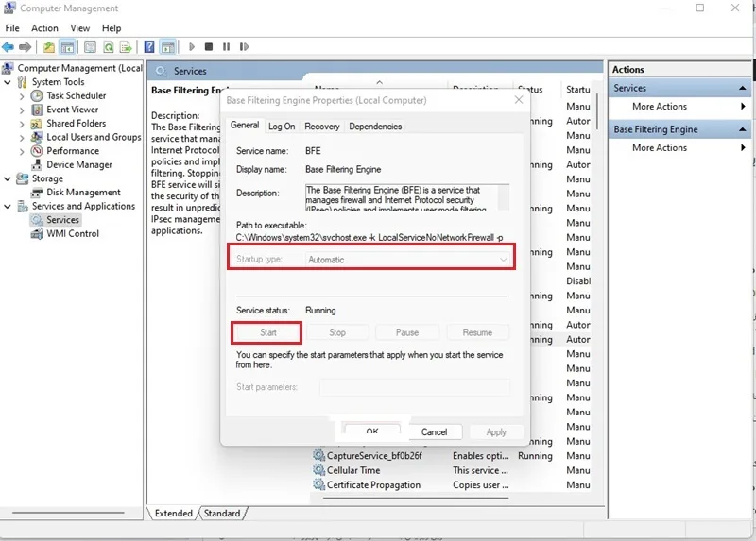Click the Restart Service toolbar icon

tap(245, 46)
